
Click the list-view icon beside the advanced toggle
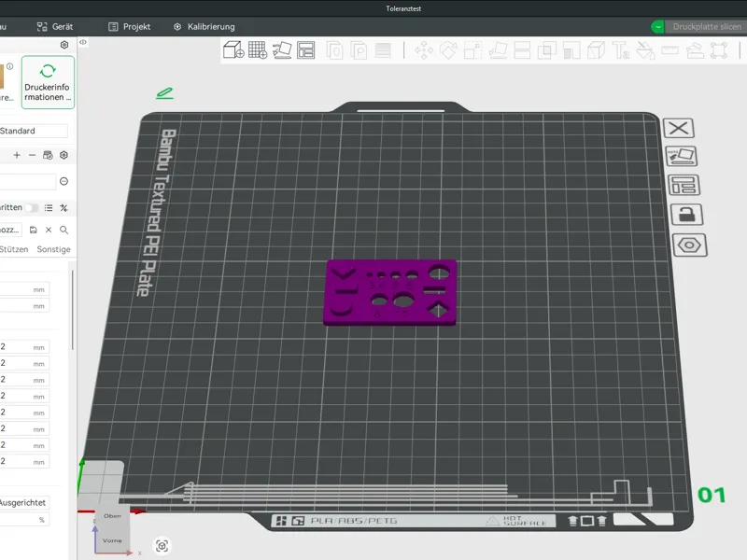click(49, 207)
